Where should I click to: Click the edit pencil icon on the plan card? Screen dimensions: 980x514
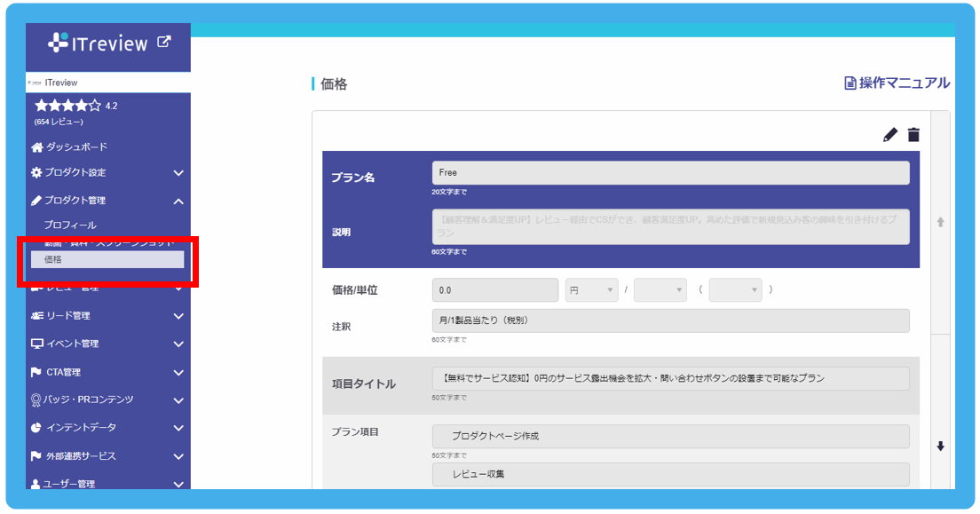tap(890, 134)
